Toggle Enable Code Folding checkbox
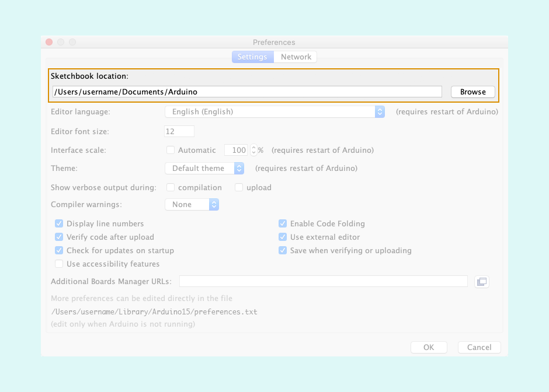The width and height of the screenshot is (549, 392). pyautogui.click(x=283, y=223)
